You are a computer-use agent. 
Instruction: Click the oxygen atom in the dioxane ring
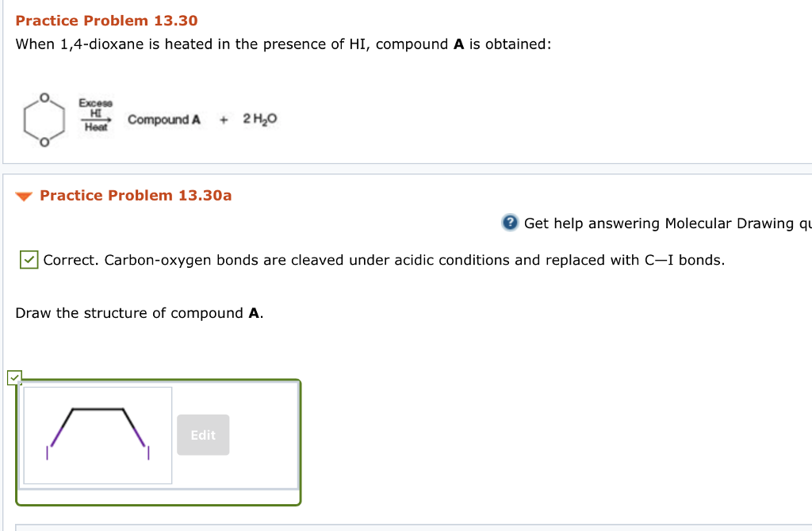point(44,97)
